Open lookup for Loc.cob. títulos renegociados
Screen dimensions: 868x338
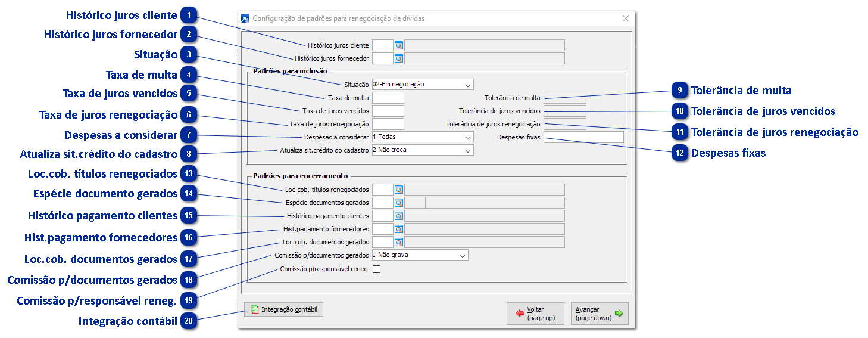pos(399,190)
